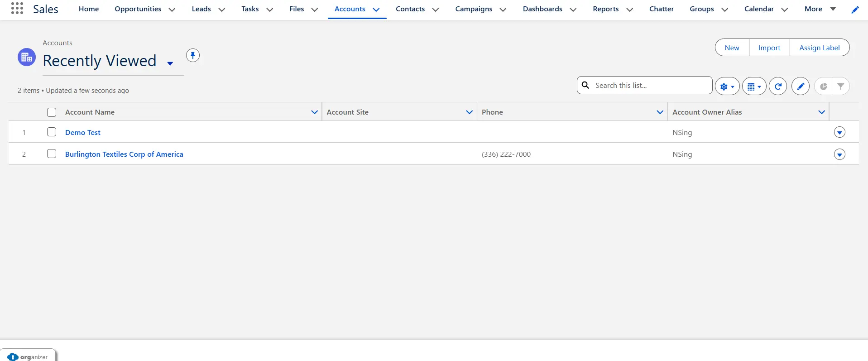The height and width of the screenshot is (361, 868).
Task: Tick the Burlington Textiles row checkbox
Action: (x=52, y=154)
